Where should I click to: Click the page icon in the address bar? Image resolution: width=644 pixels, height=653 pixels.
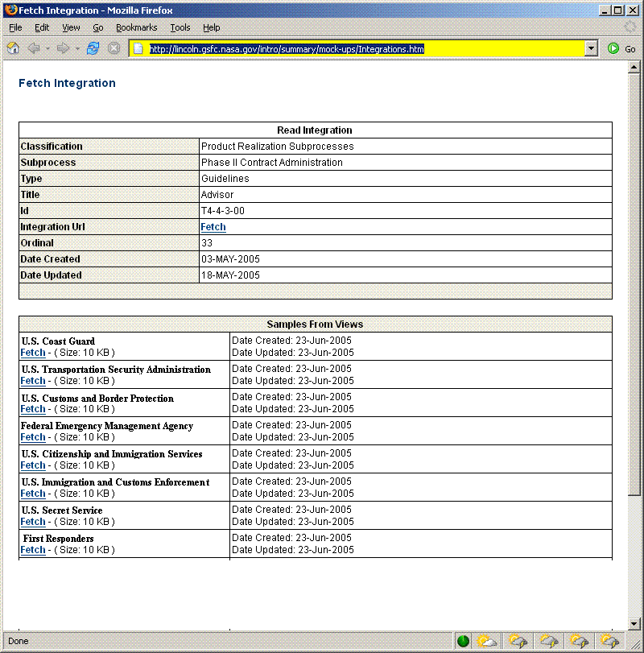(x=138, y=49)
